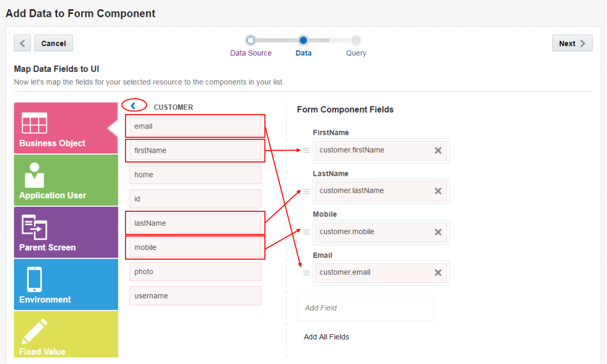Clear the customer.lastName field mapping

[x=438, y=191]
